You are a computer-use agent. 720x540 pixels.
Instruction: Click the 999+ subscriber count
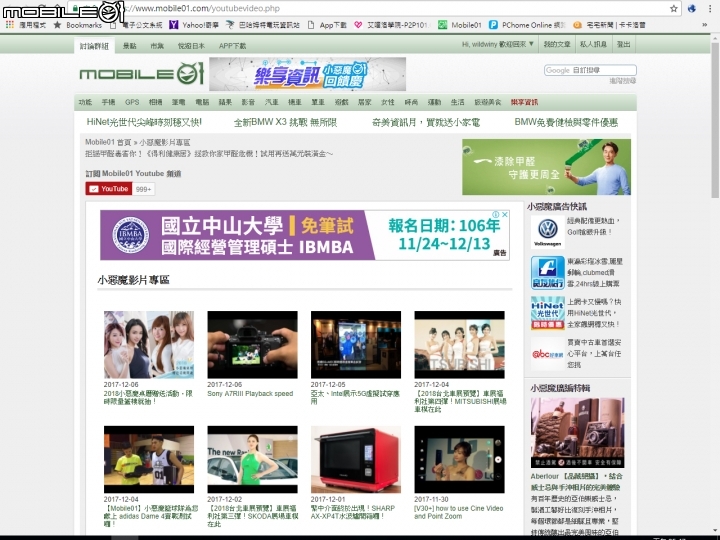click(x=144, y=189)
